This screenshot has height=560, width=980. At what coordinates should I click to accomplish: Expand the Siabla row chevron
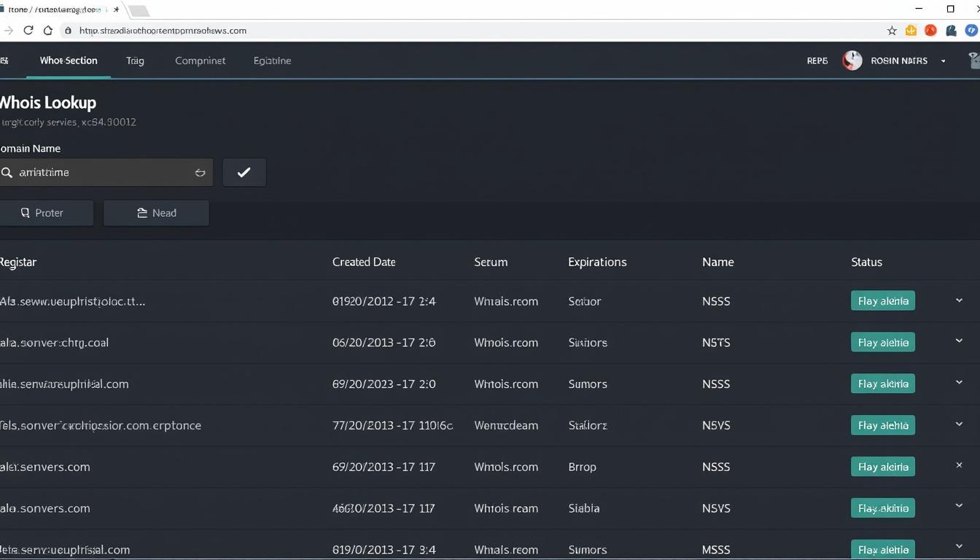tap(959, 507)
